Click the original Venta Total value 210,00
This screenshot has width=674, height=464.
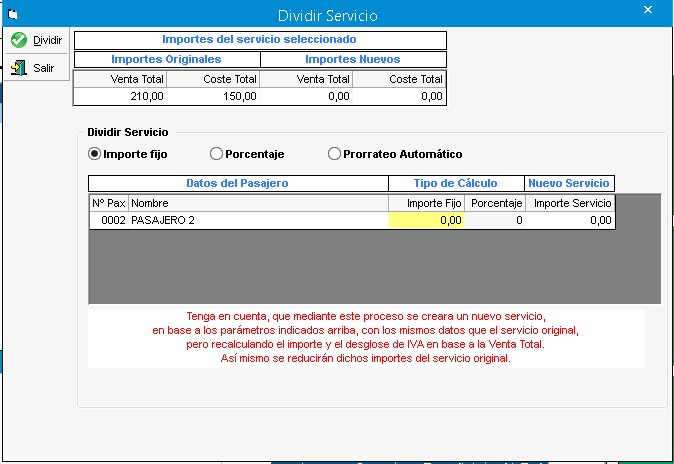(x=120, y=96)
